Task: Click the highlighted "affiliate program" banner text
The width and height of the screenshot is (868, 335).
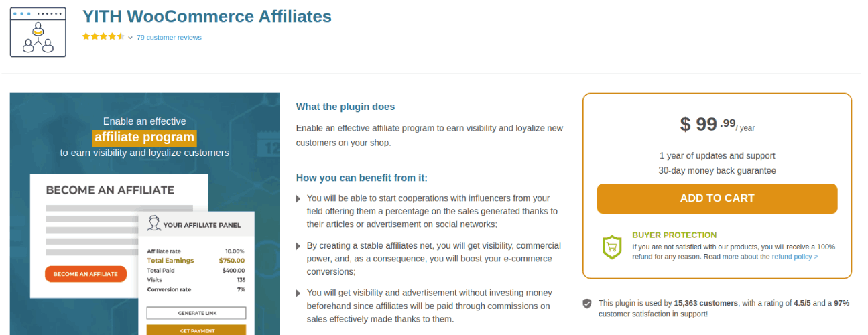Action: click(144, 138)
